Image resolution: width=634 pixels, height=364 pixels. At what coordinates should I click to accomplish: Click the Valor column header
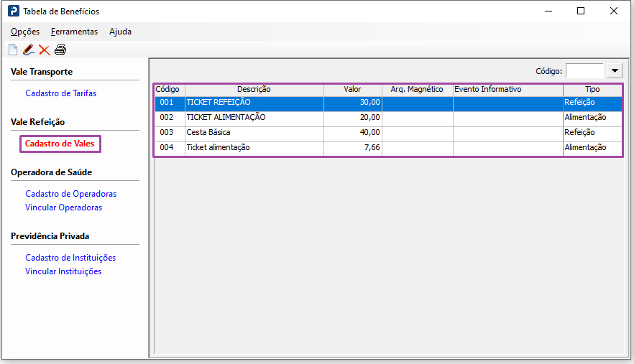352,89
